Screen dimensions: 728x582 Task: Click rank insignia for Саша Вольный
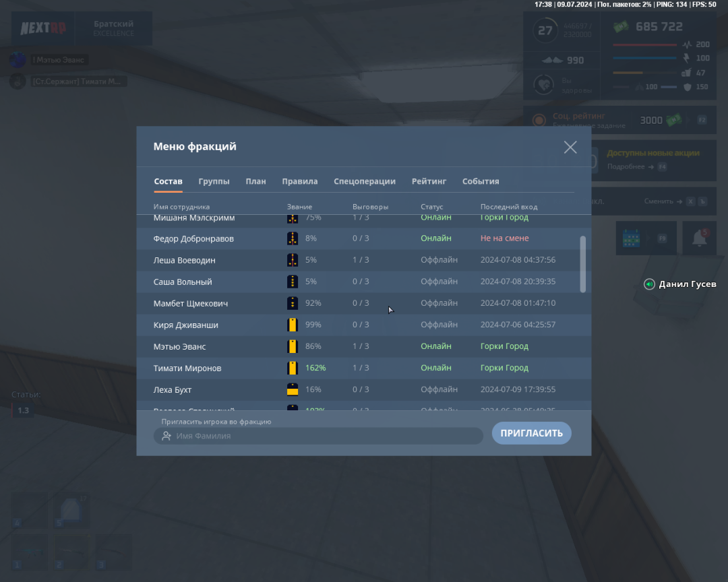point(293,282)
